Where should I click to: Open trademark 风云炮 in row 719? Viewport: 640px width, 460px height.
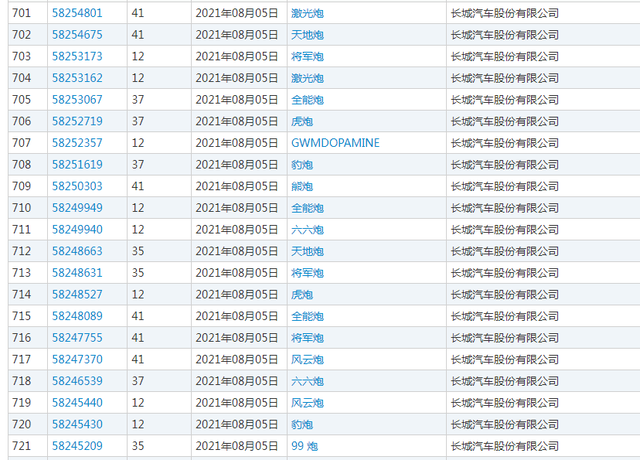click(x=307, y=402)
